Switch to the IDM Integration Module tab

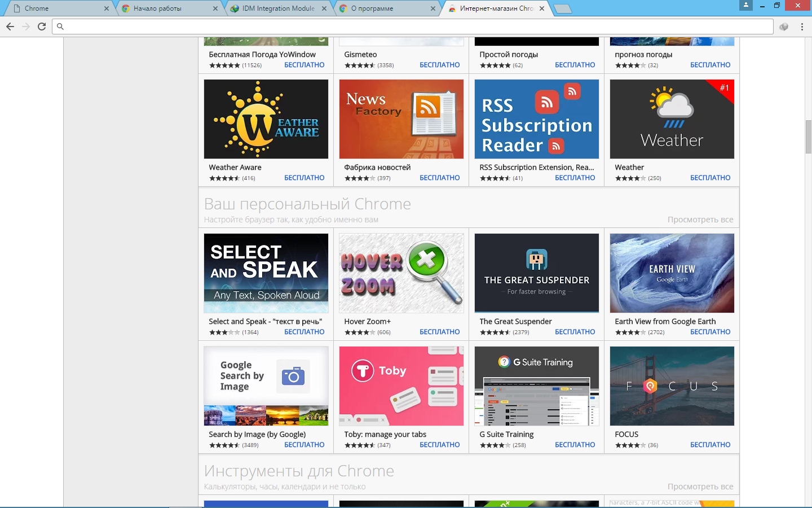coord(278,8)
